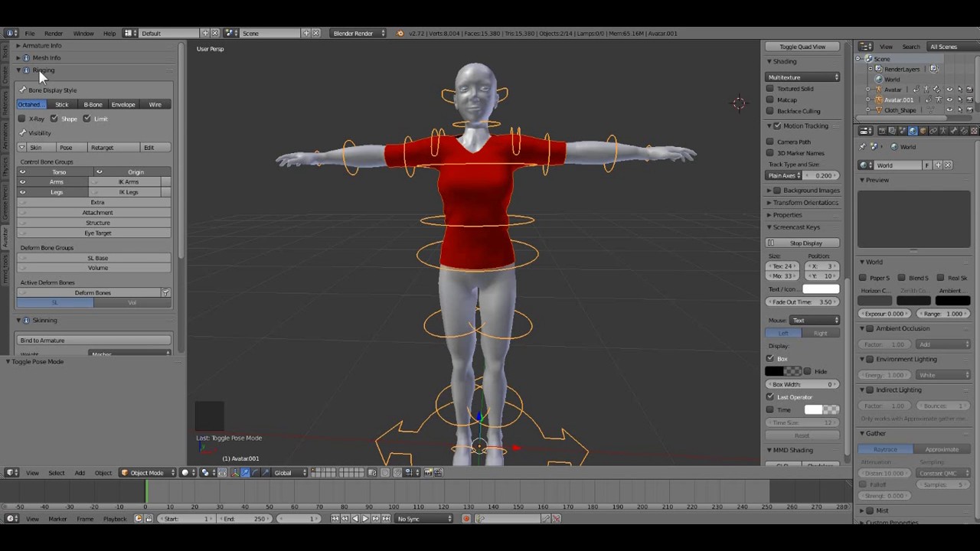Enable the Matcap checkbox
Screen dimensions: 980x551
[x=770, y=99]
